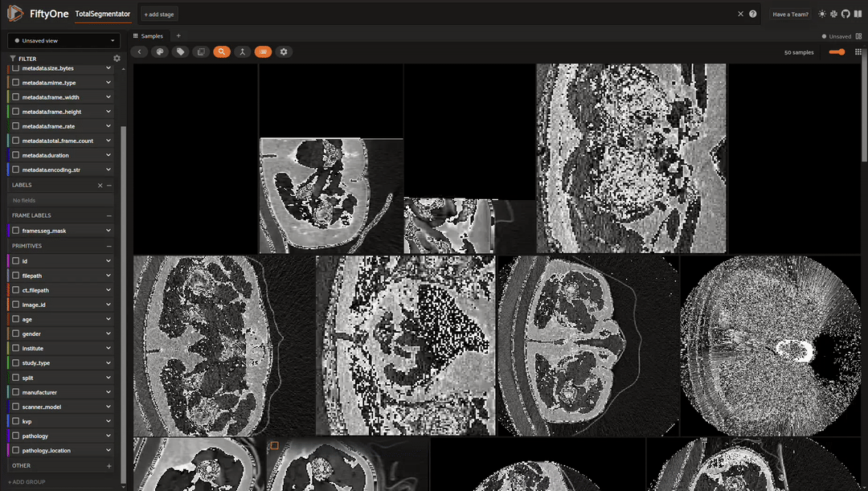Open the circular CT scan thumbnail

771,346
